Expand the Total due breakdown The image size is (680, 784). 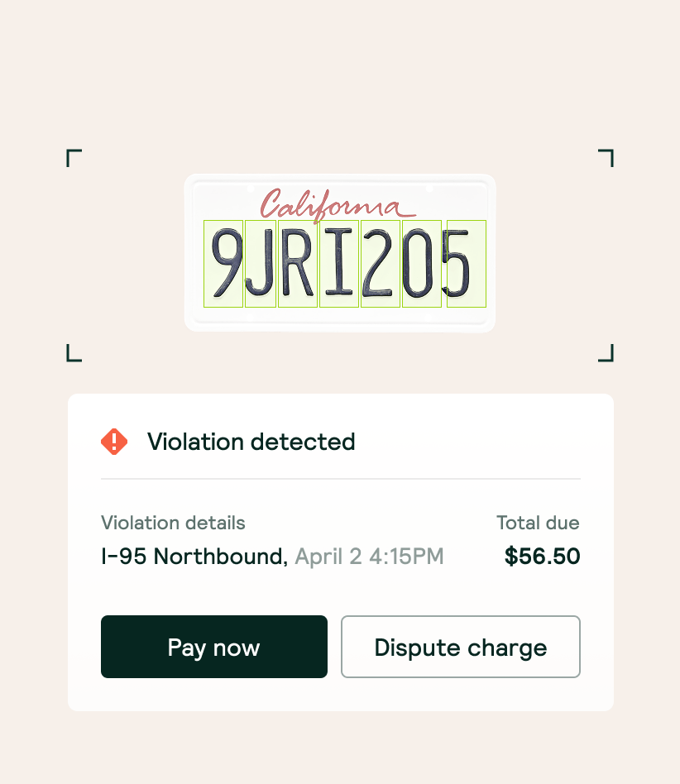coord(538,523)
